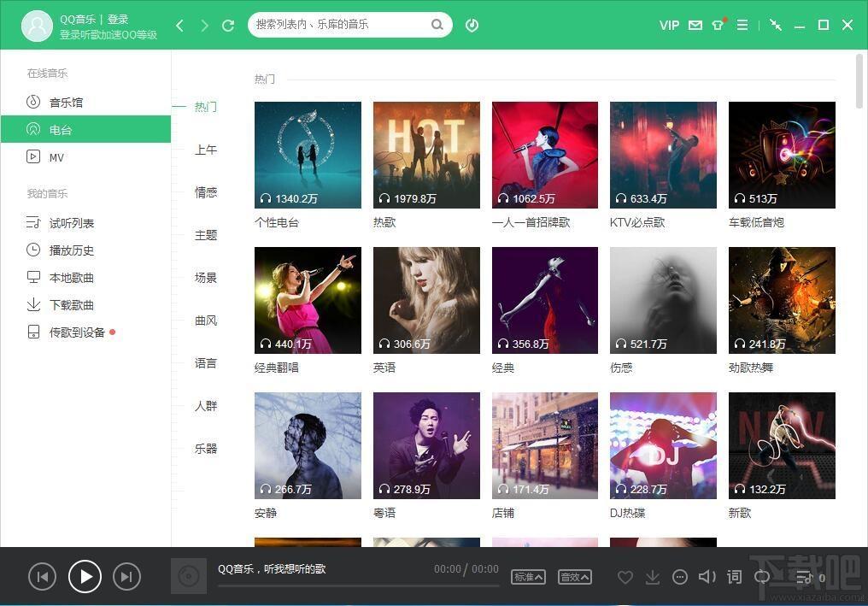Toggle the loop playback mode icon
Screen dimensions: 868x606
(x=762, y=577)
